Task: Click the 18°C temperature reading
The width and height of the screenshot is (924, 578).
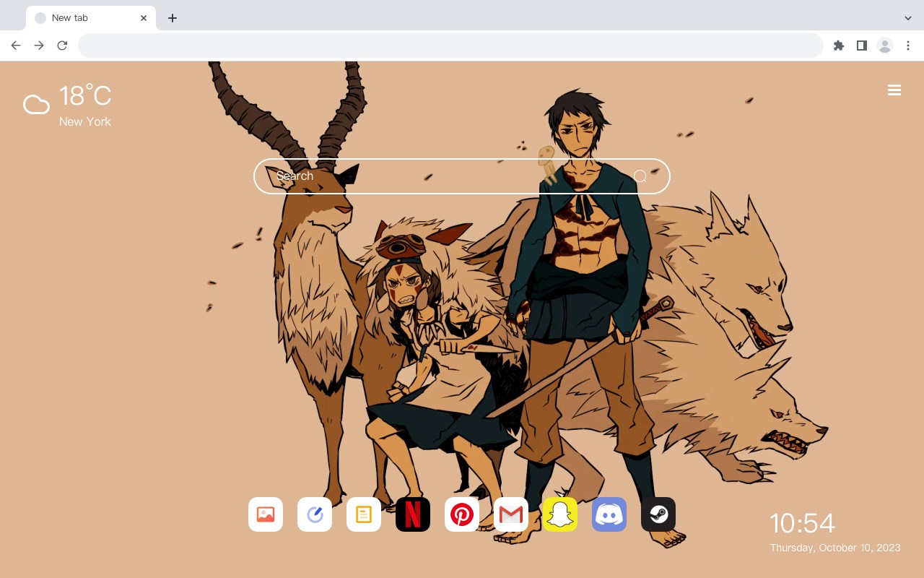Action: [x=85, y=96]
